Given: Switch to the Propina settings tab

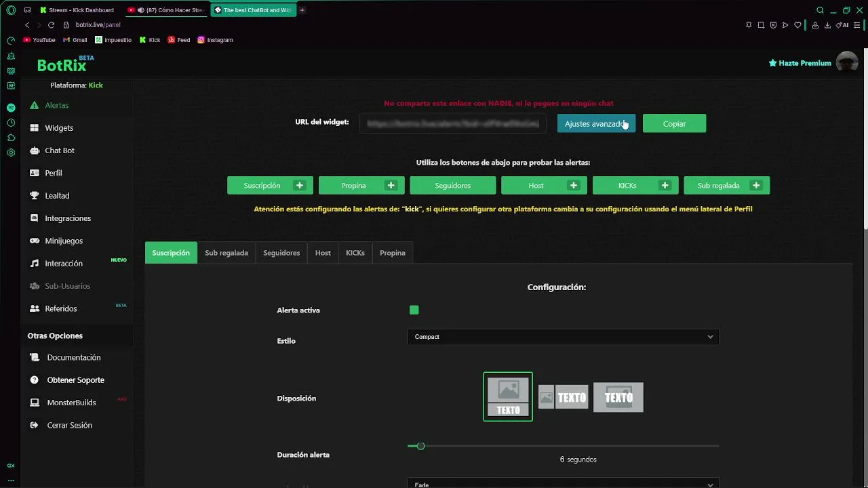Looking at the screenshot, I should [393, 253].
